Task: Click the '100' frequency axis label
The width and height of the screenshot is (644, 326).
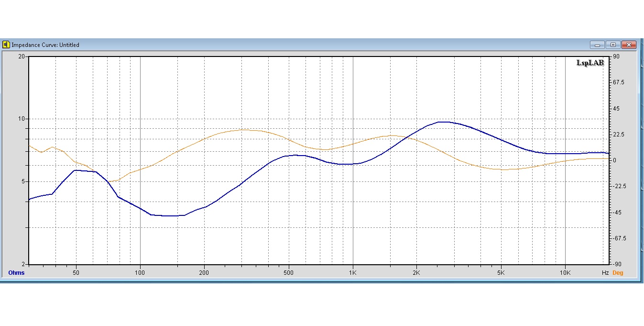Action: [140, 273]
